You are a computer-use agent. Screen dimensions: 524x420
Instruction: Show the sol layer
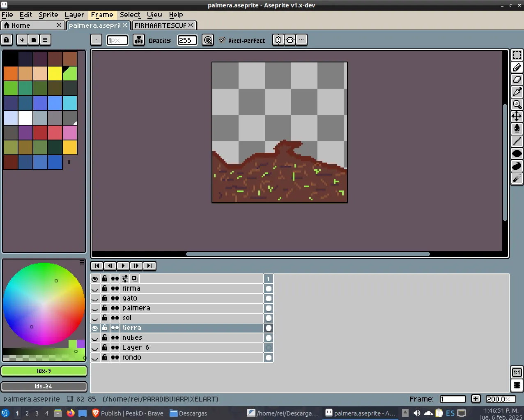coord(95,318)
